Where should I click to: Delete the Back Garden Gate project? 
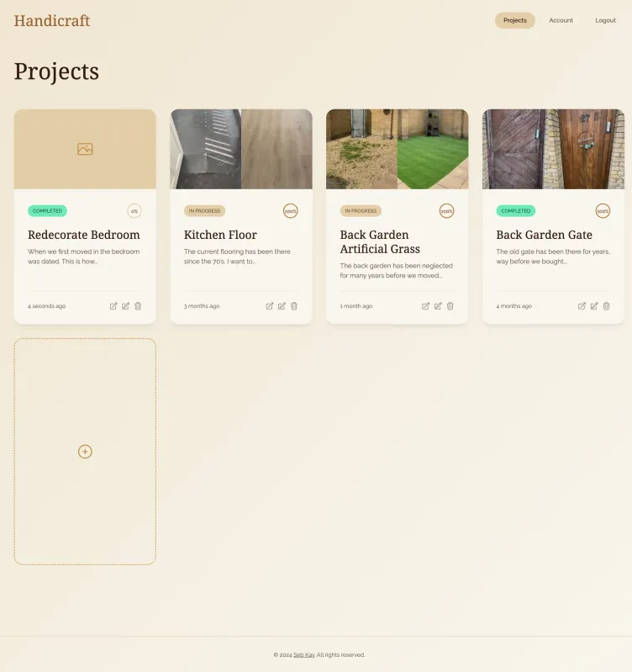pos(606,306)
